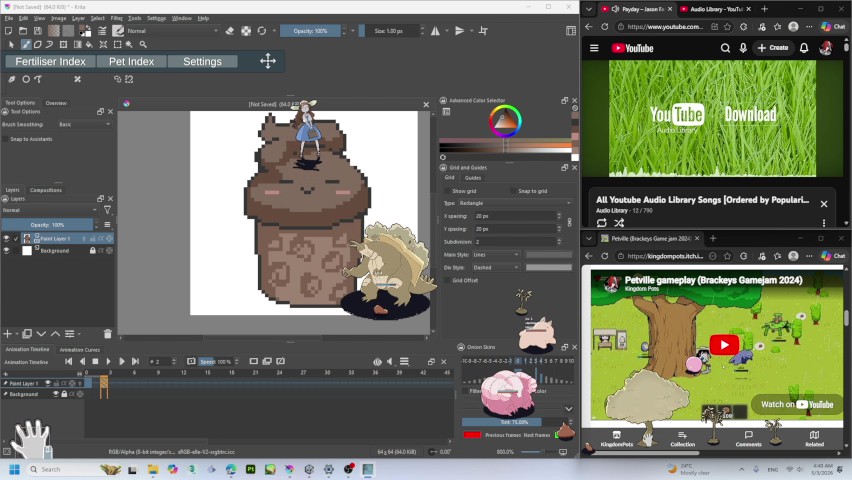The image size is (852, 480).
Task: Switch to the Guides tab
Action: coord(473,178)
